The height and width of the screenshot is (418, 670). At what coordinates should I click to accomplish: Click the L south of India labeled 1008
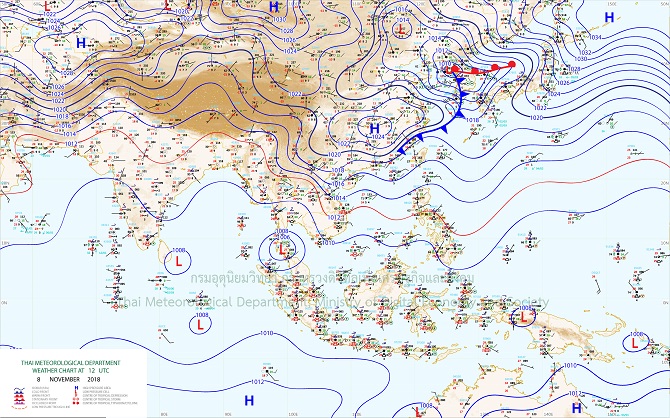tap(179, 260)
